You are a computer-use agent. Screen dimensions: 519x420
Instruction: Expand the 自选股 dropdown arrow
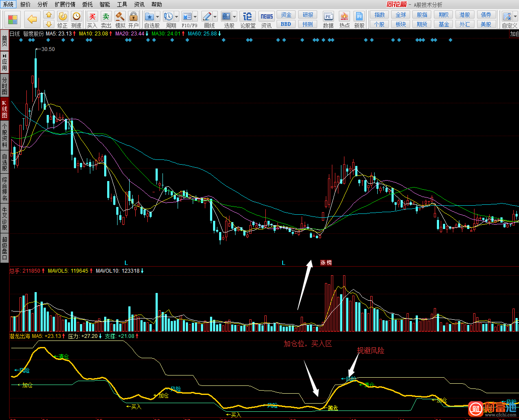click(x=157, y=17)
